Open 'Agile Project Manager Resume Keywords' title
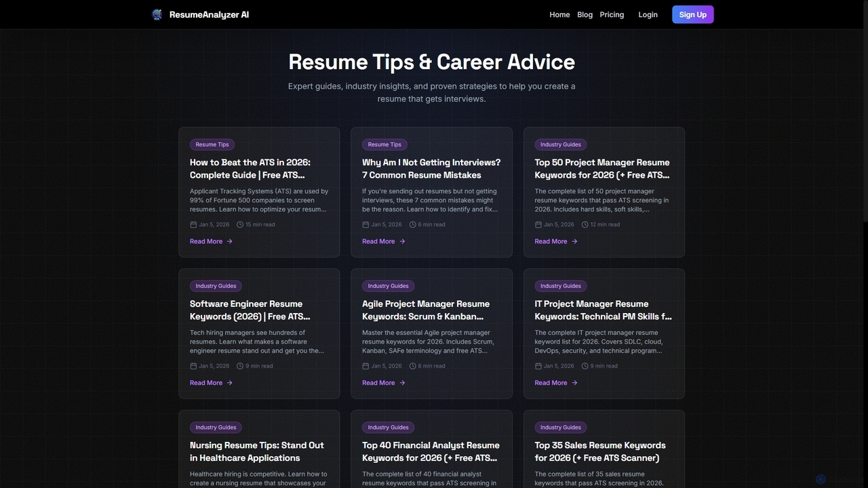 pos(426,310)
